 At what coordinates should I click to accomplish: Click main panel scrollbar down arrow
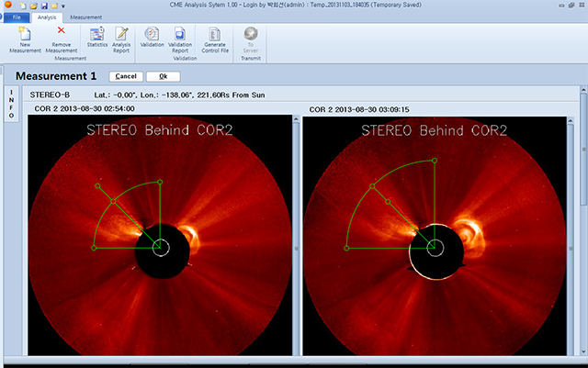tap(583, 351)
